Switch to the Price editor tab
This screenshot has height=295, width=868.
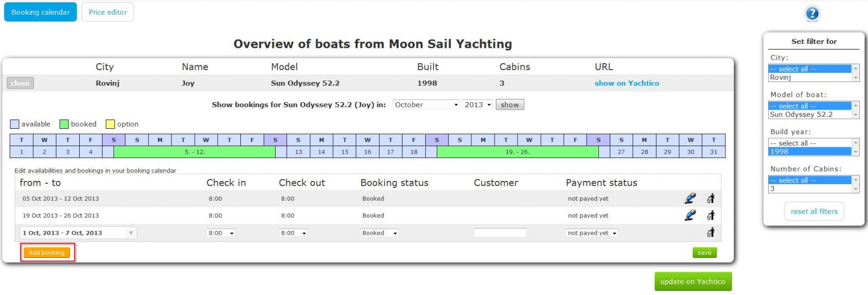coord(107,12)
